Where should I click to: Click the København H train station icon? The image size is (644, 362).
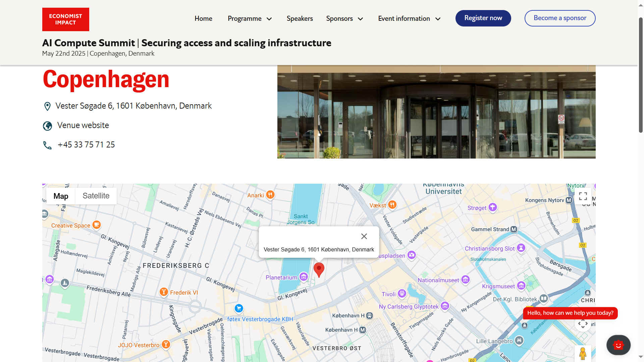point(369,316)
